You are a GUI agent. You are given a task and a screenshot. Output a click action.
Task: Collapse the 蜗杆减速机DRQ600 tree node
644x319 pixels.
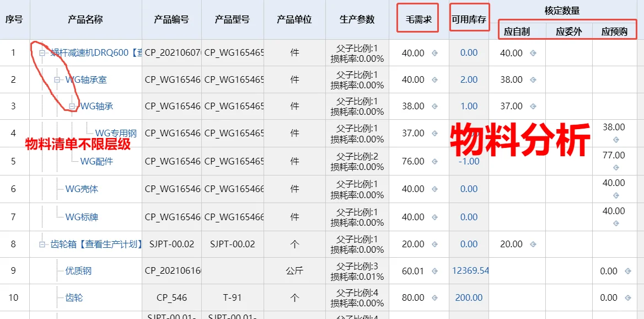(x=42, y=52)
